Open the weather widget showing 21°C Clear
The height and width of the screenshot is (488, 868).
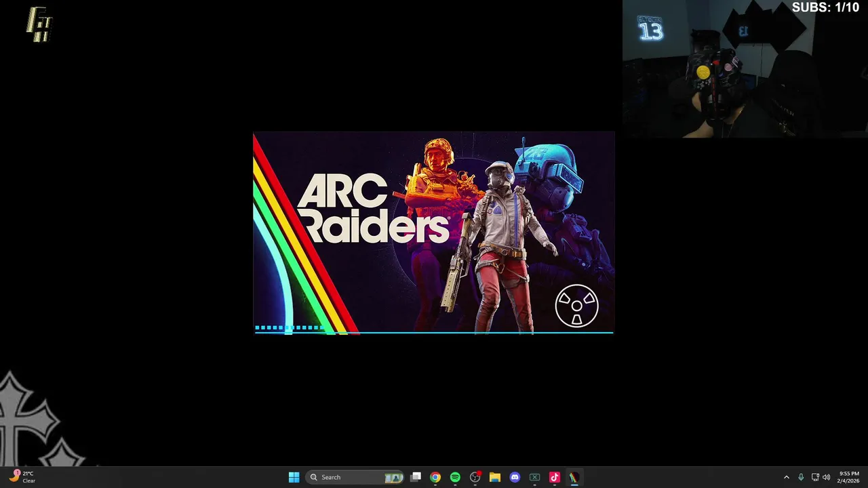tap(22, 477)
